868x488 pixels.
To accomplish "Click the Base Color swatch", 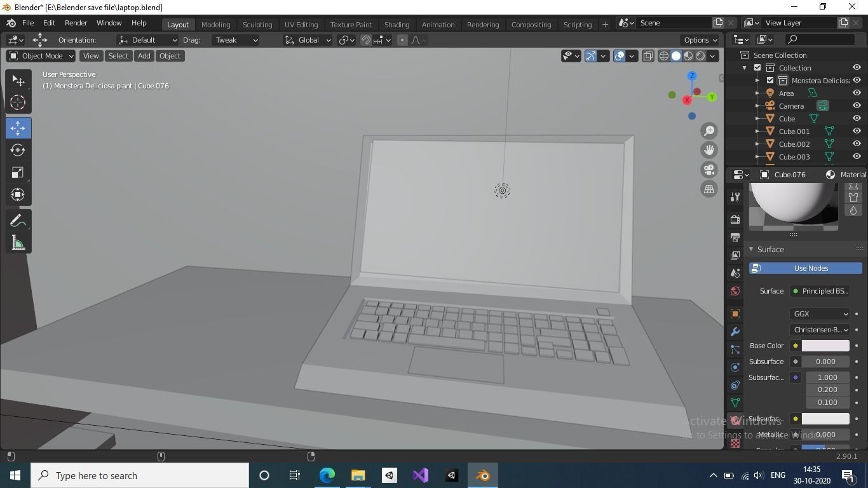I will (x=825, y=345).
